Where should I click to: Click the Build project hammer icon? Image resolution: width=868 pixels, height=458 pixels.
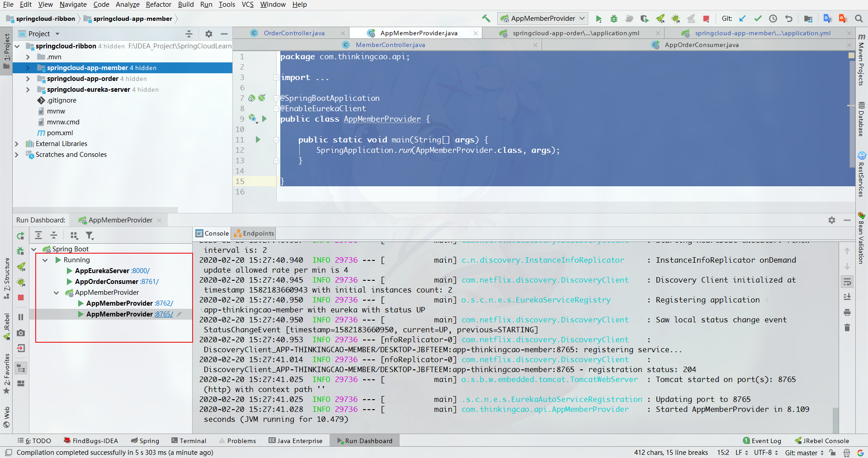[486, 19]
